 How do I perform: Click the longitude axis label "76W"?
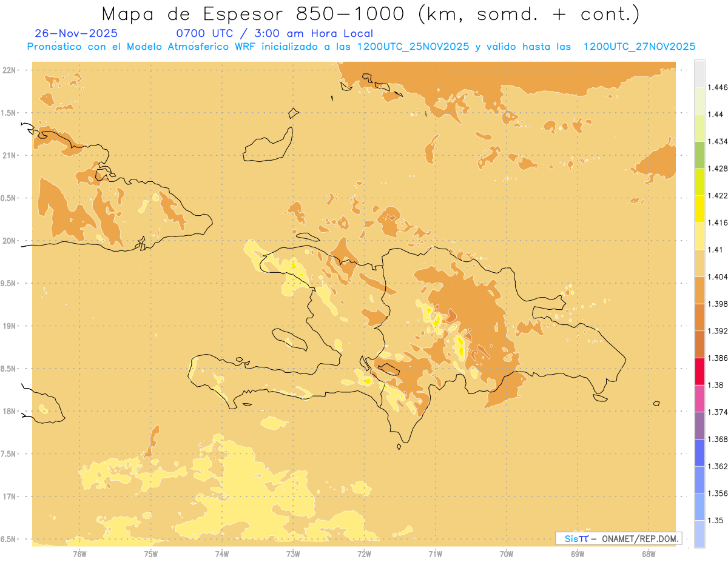[x=79, y=554]
